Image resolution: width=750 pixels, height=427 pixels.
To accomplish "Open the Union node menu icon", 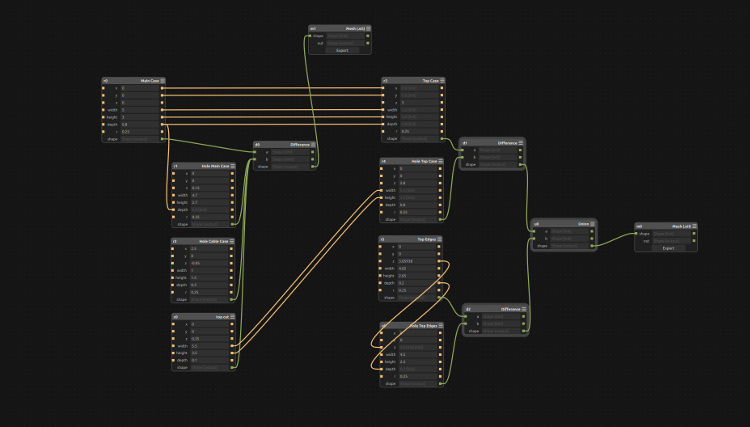I will [593, 224].
